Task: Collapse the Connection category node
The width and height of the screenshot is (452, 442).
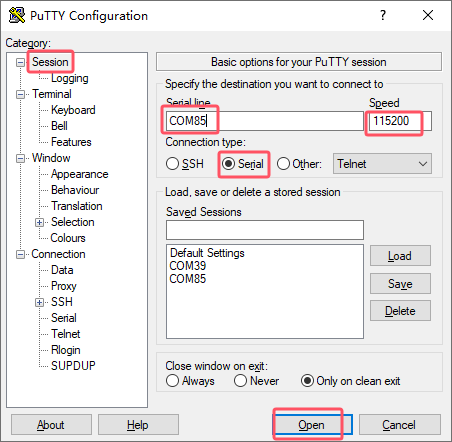Action: [20, 254]
